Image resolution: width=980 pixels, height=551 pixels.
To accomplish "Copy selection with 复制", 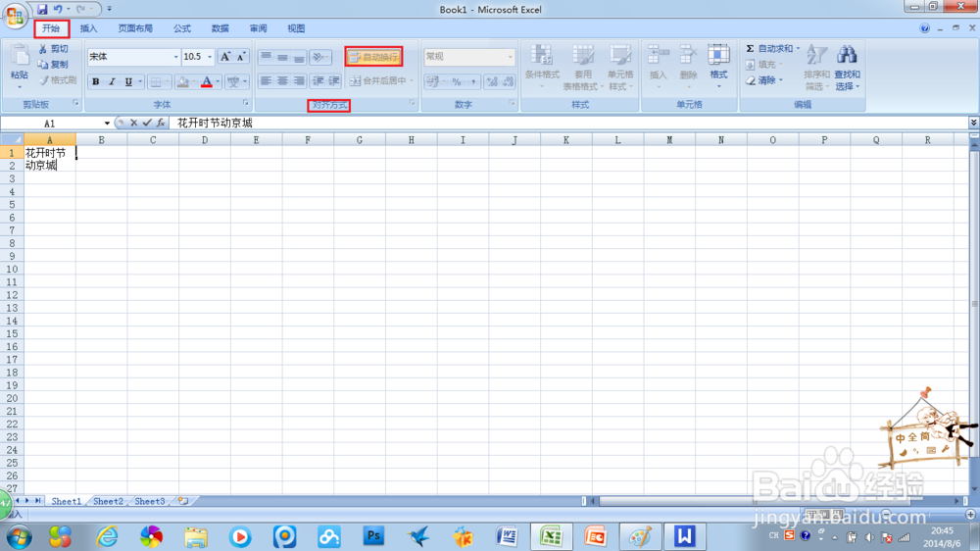I will coord(53,65).
